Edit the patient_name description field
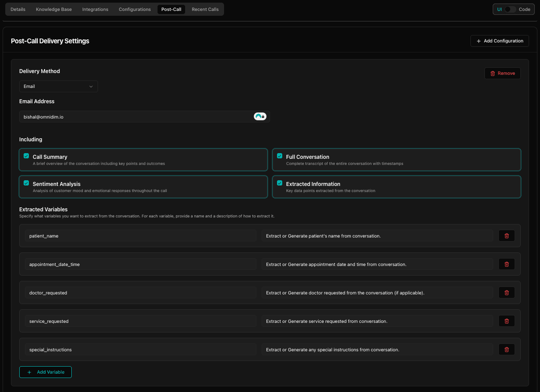 [x=377, y=236]
